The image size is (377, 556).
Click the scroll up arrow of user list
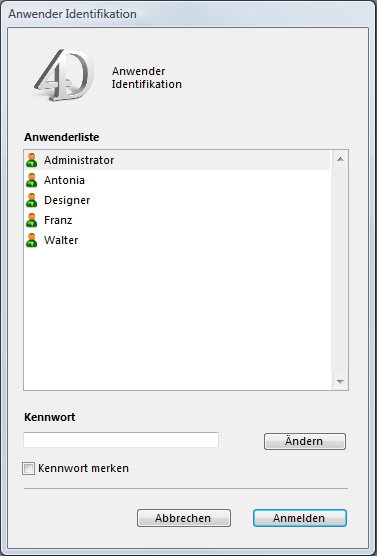click(340, 159)
